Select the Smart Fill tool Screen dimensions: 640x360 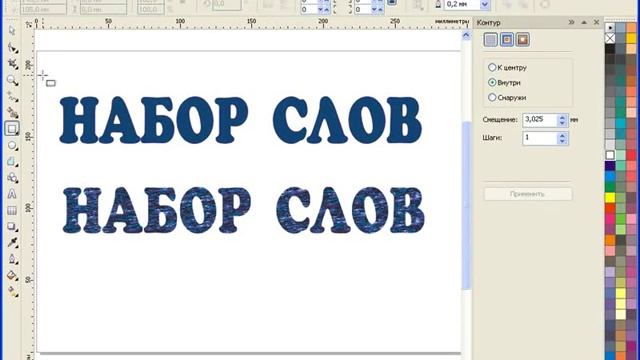12,112
